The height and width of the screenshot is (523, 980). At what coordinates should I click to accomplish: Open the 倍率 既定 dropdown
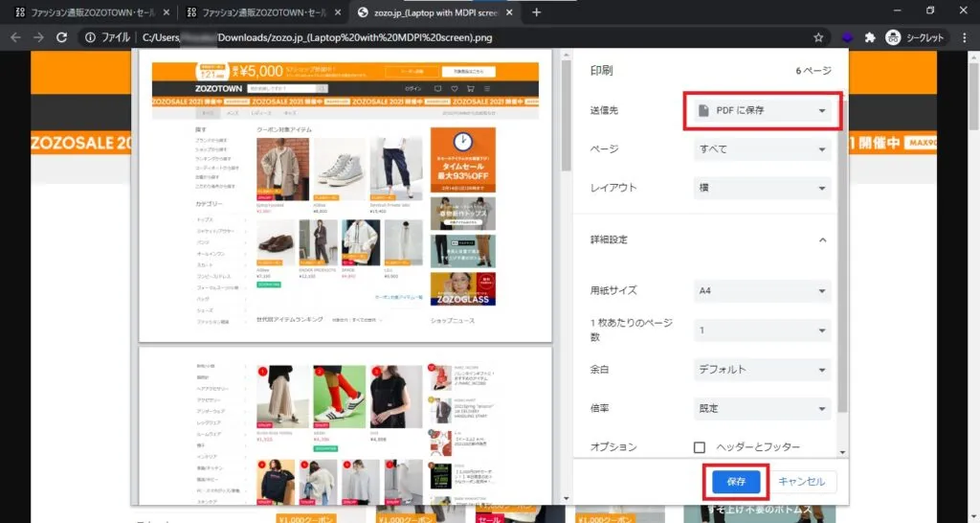762,408
